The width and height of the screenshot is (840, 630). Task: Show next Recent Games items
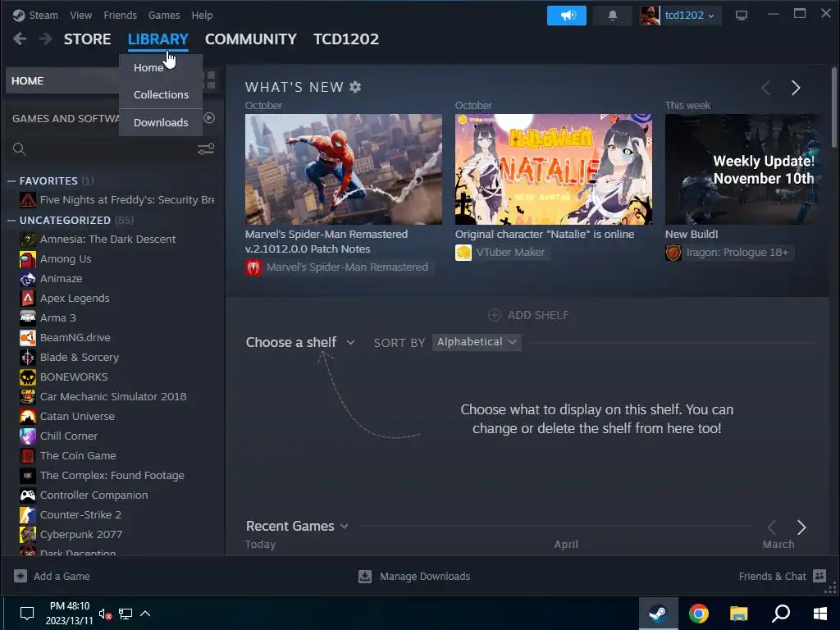click(x=801, y=527)
